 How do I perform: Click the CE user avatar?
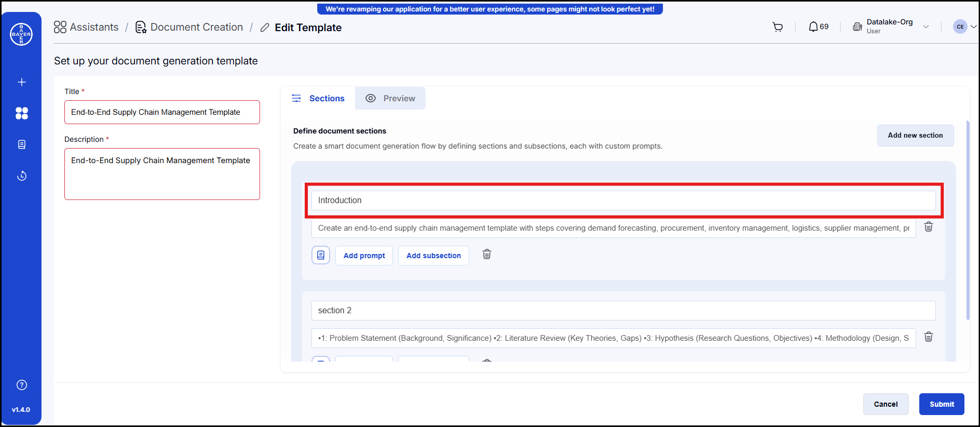tap(960, 26)
